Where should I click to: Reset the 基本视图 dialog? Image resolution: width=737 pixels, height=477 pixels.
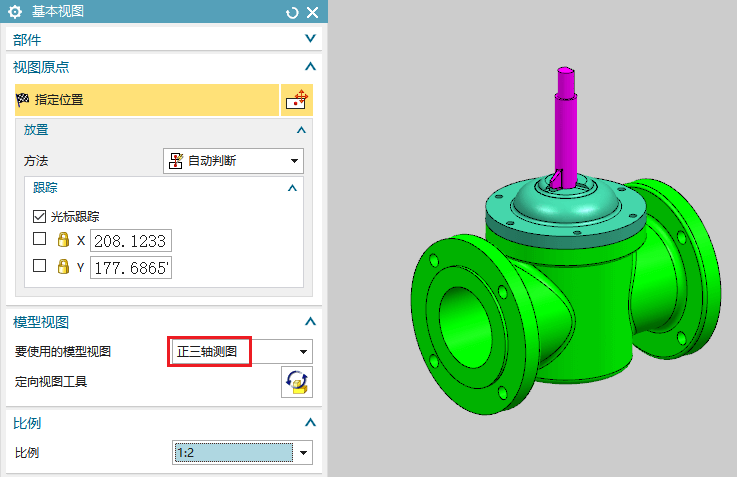(x=292, y=13)
